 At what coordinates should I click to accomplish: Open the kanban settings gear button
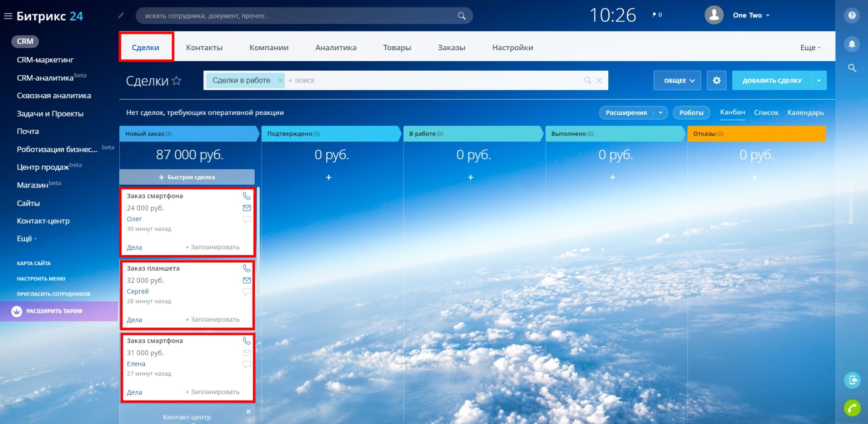[716, 80]
